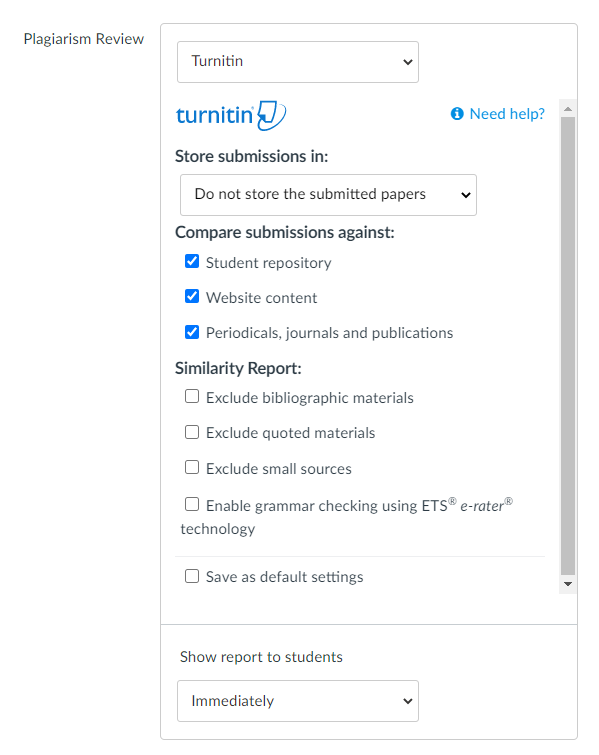Click the info icon beside Need help
The image size is (599, 755).
coord(457,114)
